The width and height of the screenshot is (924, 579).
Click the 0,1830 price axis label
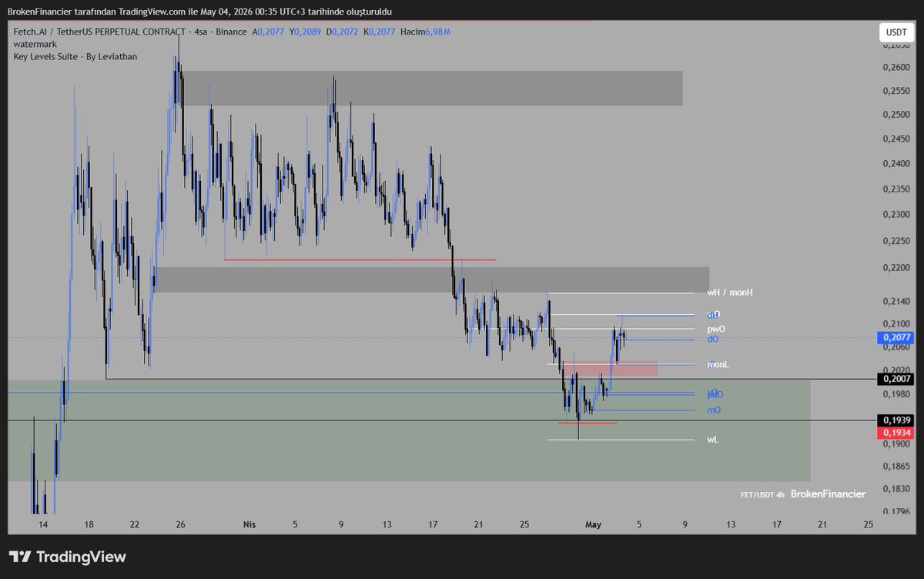(896, 489)
